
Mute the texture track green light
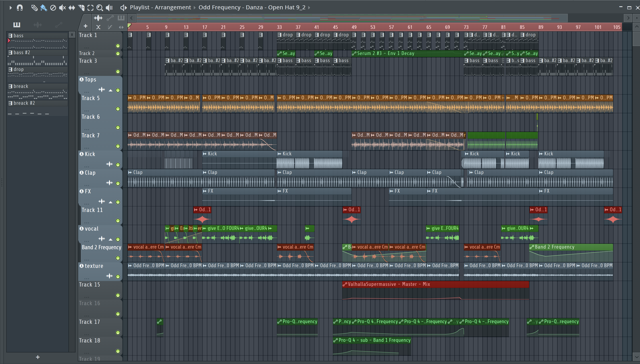tap(118, 277)
